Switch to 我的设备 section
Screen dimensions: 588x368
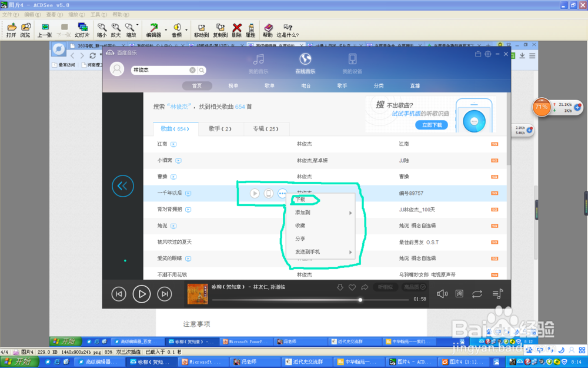click(352, 64)
